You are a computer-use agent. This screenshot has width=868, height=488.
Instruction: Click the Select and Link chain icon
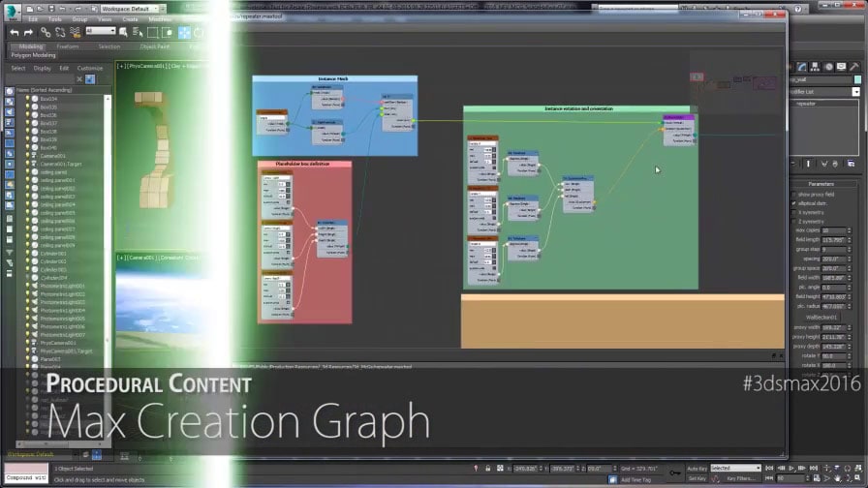[x=46, y=33]
